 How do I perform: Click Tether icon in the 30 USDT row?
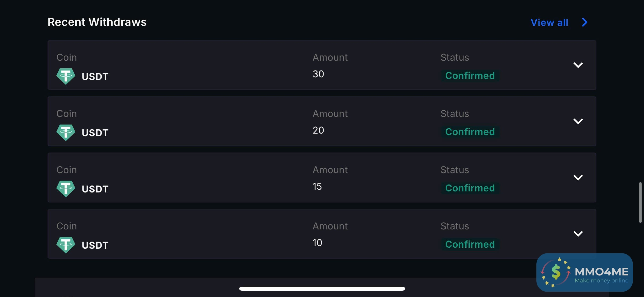(x=66, y=76)
